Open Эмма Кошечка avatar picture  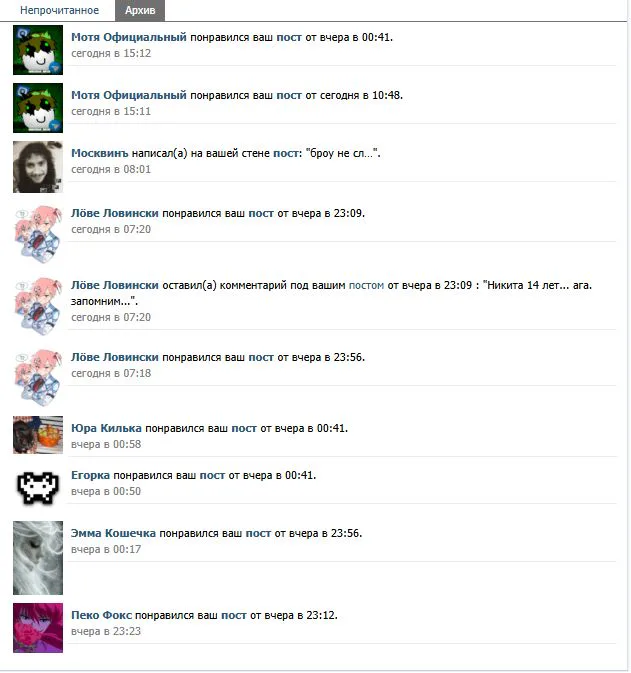pos(38,558)
